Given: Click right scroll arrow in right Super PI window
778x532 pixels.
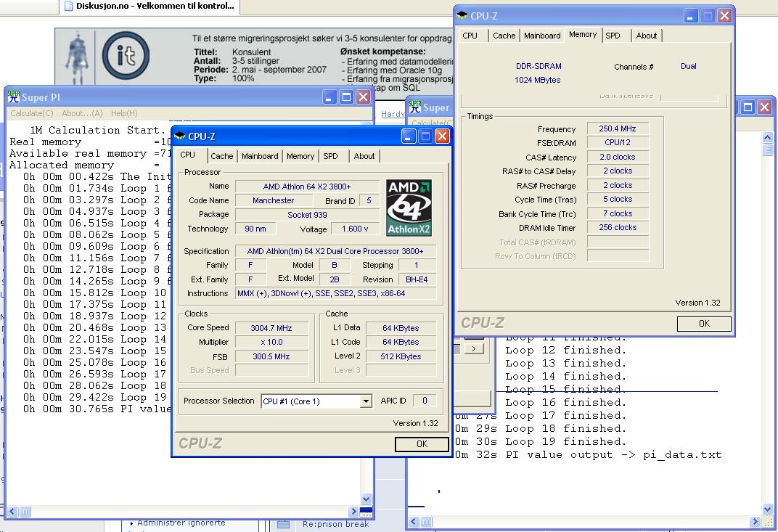Looking at the screenshot, I should click(756, 522).
